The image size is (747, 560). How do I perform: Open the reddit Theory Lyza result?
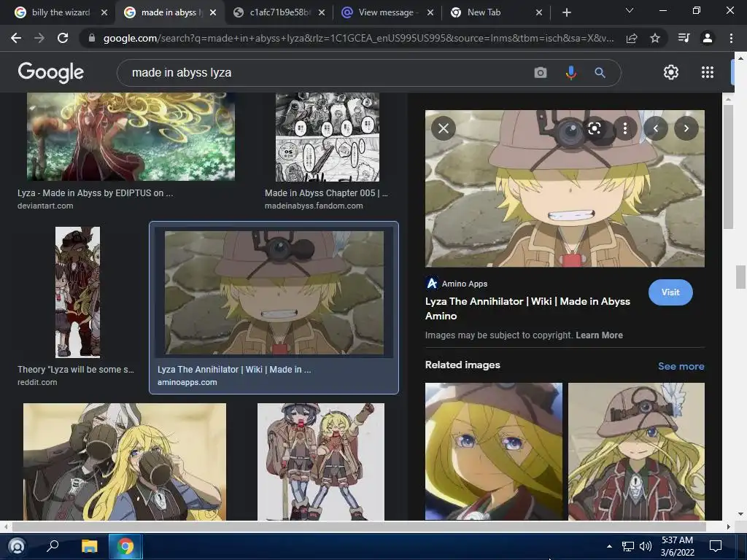coord(77,292)
